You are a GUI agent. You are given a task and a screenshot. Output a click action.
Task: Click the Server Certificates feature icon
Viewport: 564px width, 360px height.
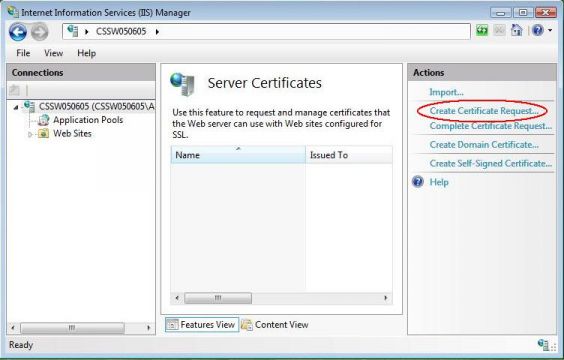(182, 84)
